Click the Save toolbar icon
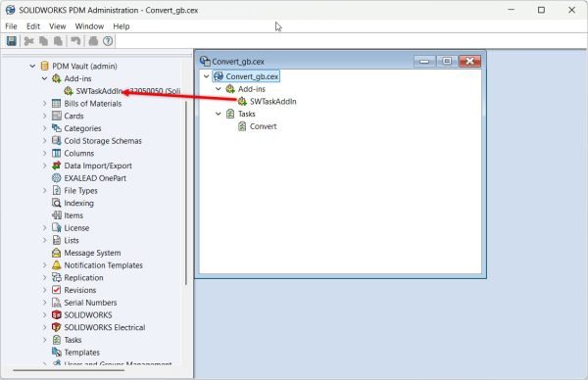 pos(12,41)
